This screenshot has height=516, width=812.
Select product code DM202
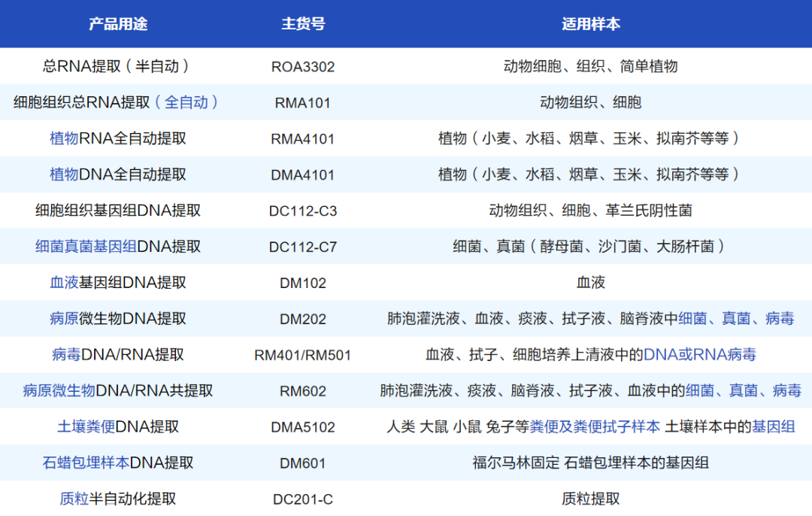pos(303,319)
